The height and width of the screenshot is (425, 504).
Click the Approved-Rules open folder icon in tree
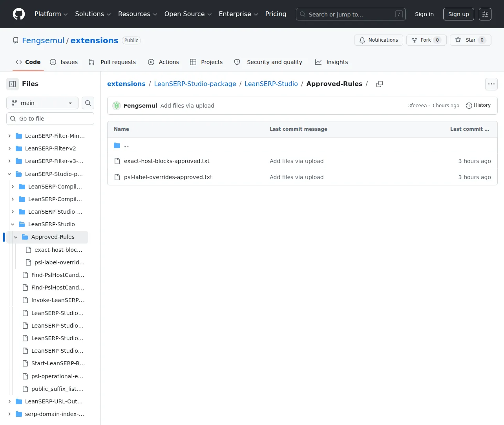coord(25,237)
